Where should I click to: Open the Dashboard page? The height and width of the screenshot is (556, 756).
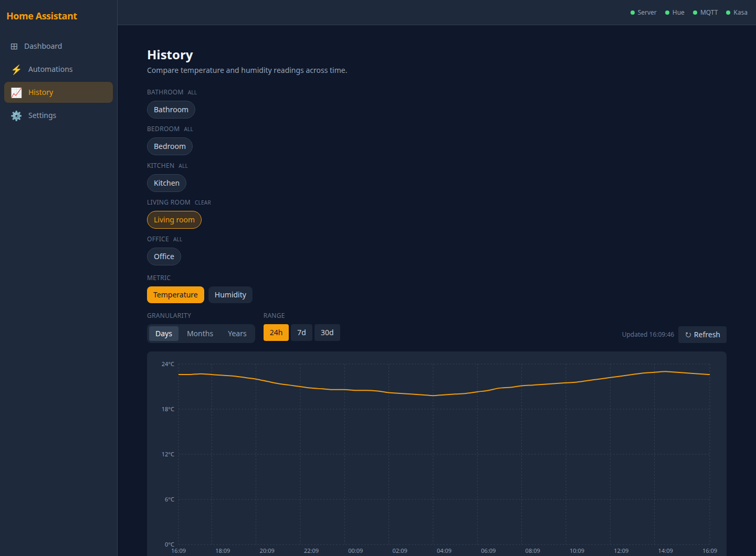[58, 46]
